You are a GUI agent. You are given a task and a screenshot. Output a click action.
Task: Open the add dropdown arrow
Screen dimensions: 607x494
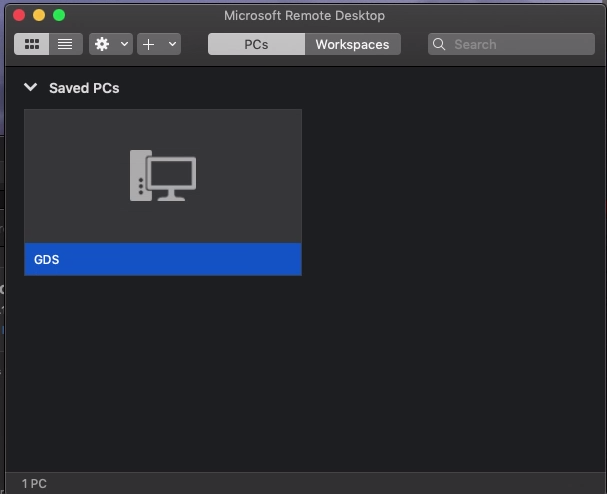[x=172, y=44]
